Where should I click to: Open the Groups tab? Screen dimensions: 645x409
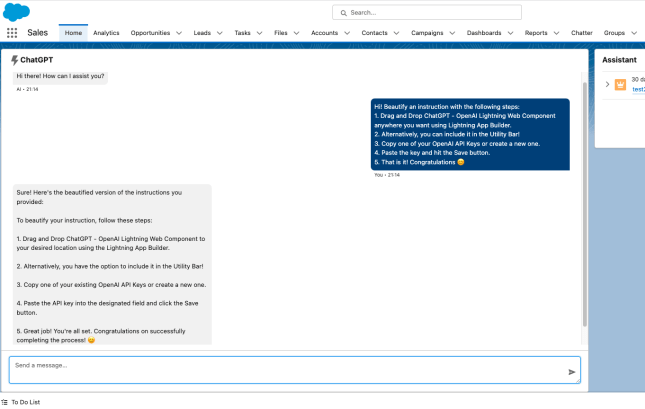click(x=614, y=33)
